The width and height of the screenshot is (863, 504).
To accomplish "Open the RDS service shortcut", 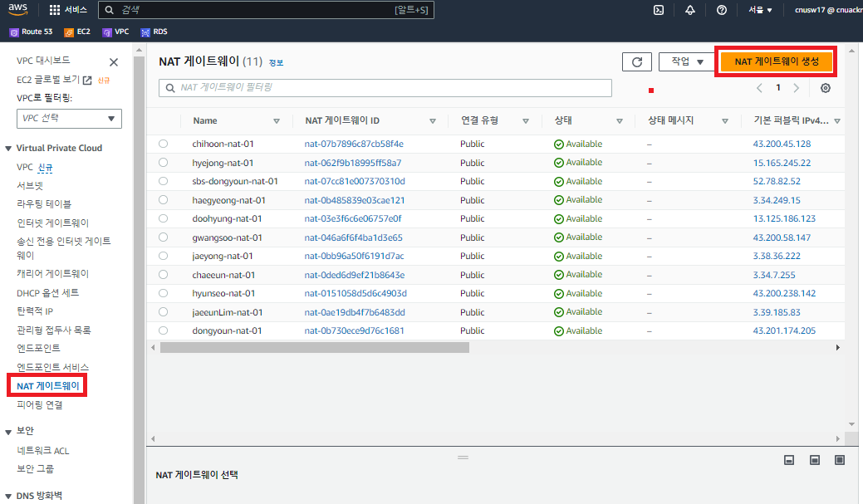I will point(154,32).
